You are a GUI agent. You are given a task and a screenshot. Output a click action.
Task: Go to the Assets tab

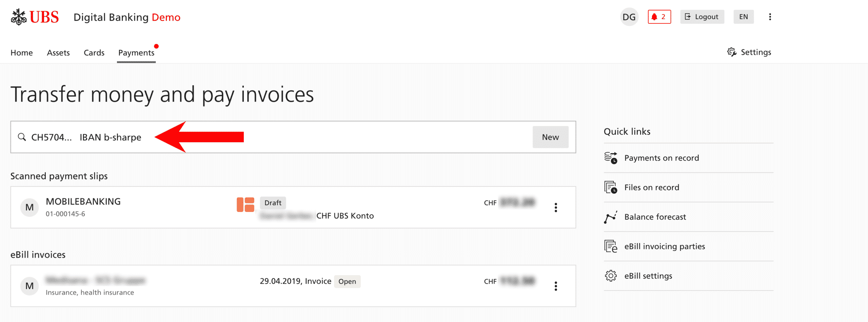tap(58, 53)
